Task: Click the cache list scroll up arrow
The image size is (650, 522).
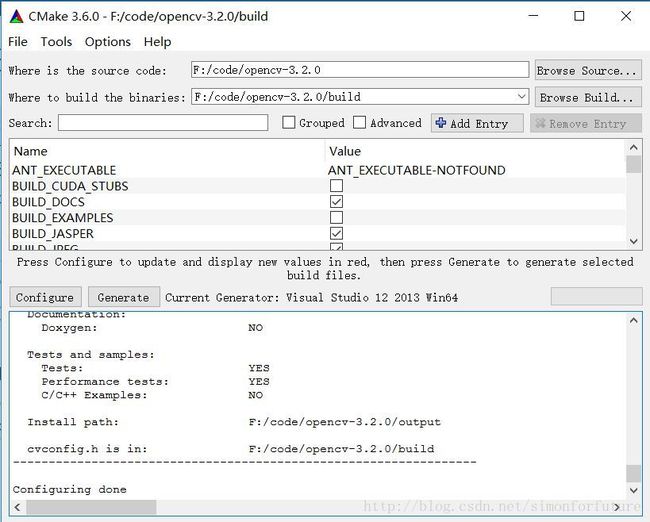Action: coord(633,148)
